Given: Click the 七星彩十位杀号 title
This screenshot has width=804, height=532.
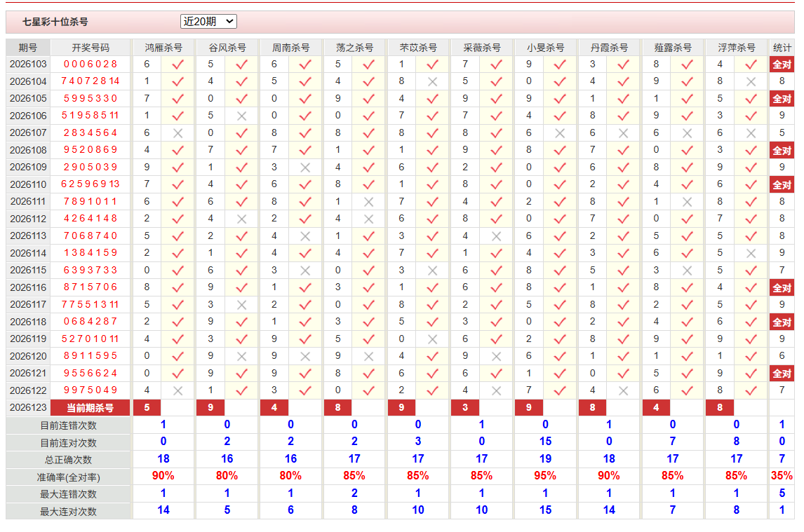Looking at the screenshot, I should coord(55,22).
